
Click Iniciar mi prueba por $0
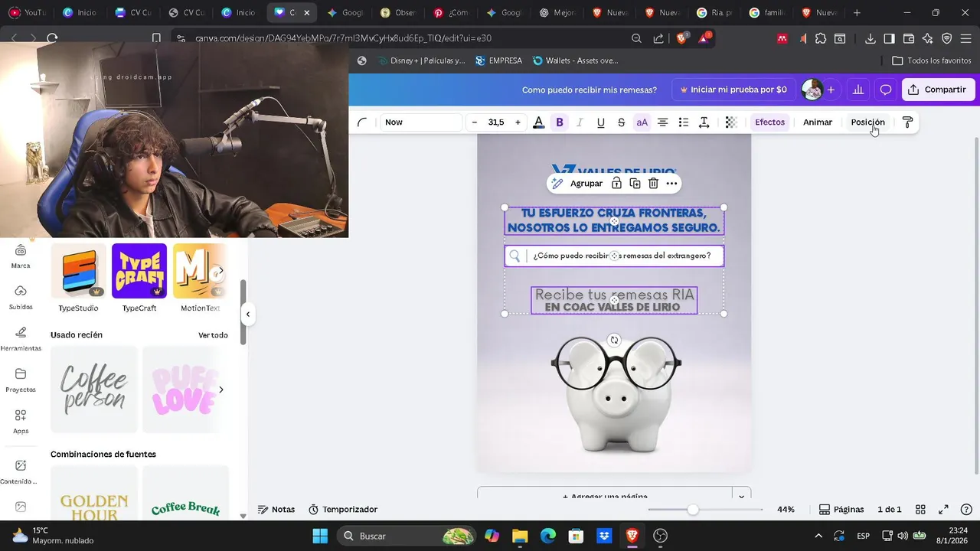pos(733,90)
